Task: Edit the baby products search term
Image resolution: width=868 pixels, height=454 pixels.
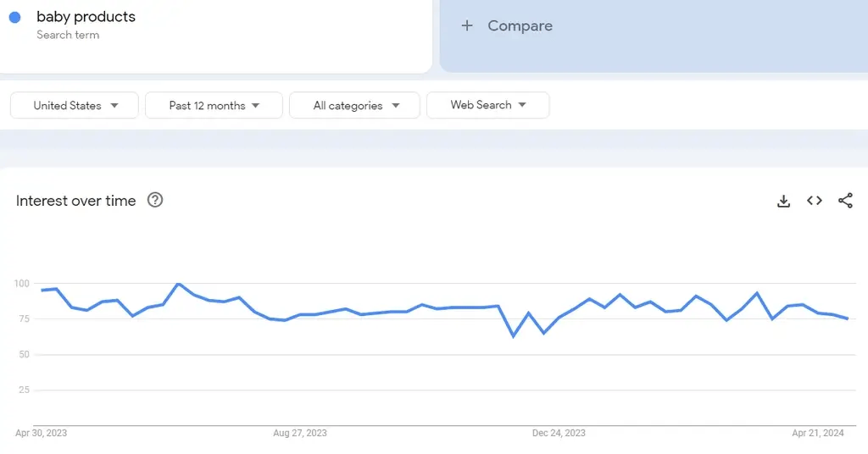Action: point(86,17)
